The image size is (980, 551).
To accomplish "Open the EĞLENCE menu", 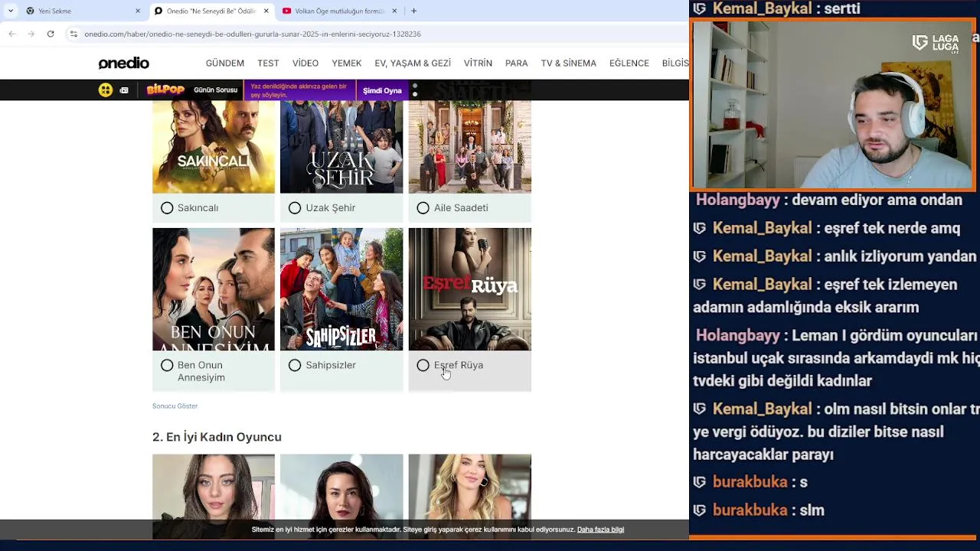I will point(629,64).
